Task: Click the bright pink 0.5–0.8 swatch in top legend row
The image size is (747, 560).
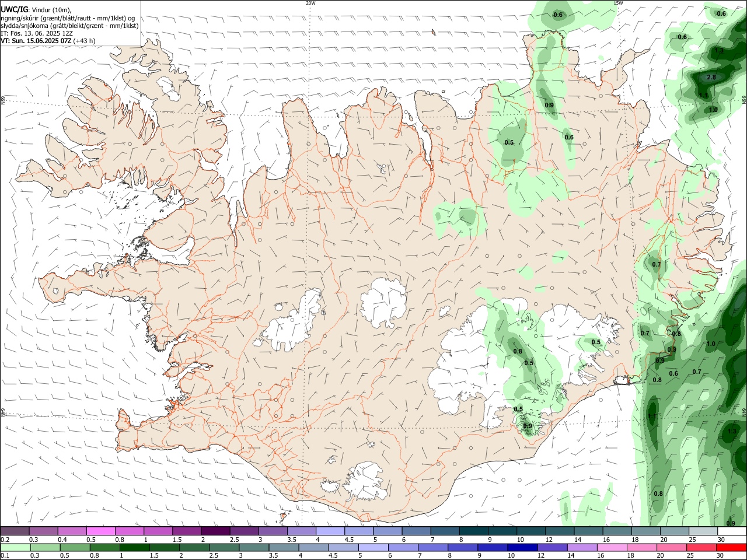Action: tap(101, 531)
